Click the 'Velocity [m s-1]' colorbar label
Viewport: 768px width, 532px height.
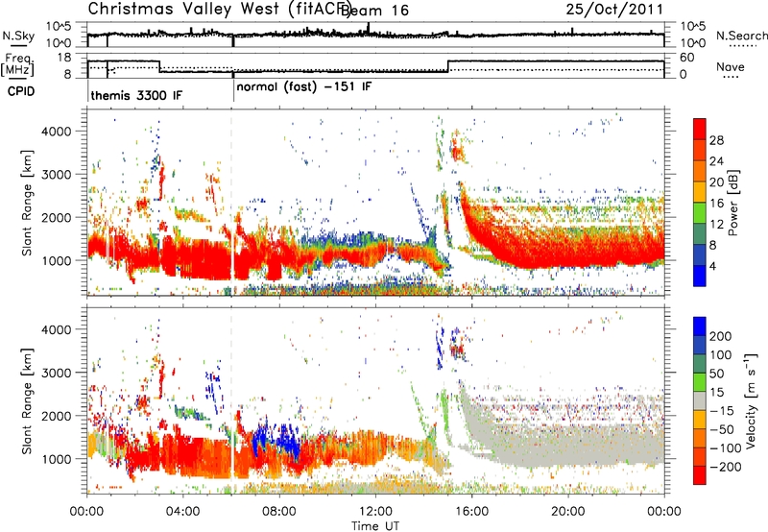point(751,401)
